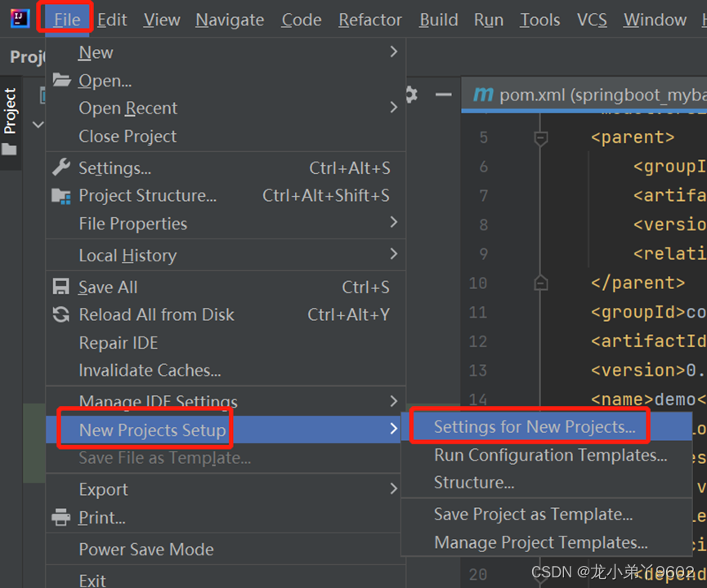Choose Save All
The height and width of the screenshot is (588, 707).
[226, 287]
